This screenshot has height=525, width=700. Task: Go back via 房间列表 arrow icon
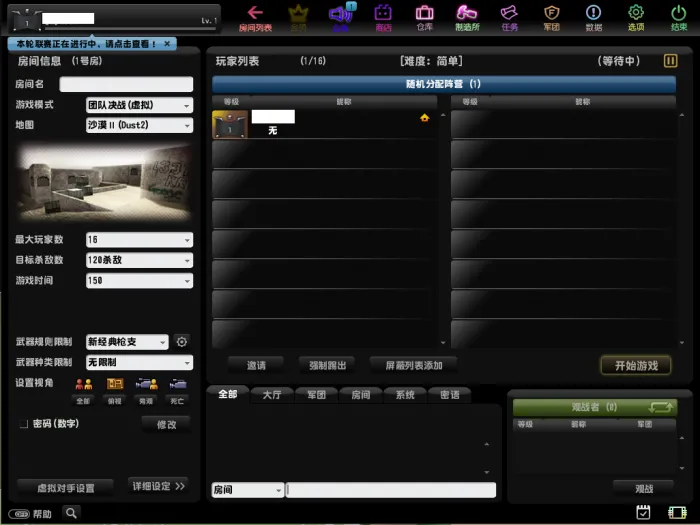click(x=255, y=13)
